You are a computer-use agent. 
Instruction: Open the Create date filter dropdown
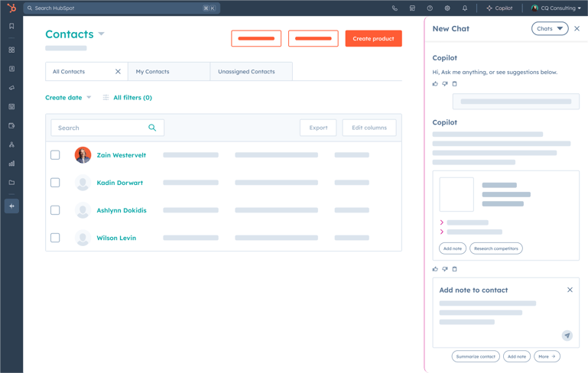(x=68, y=98)
